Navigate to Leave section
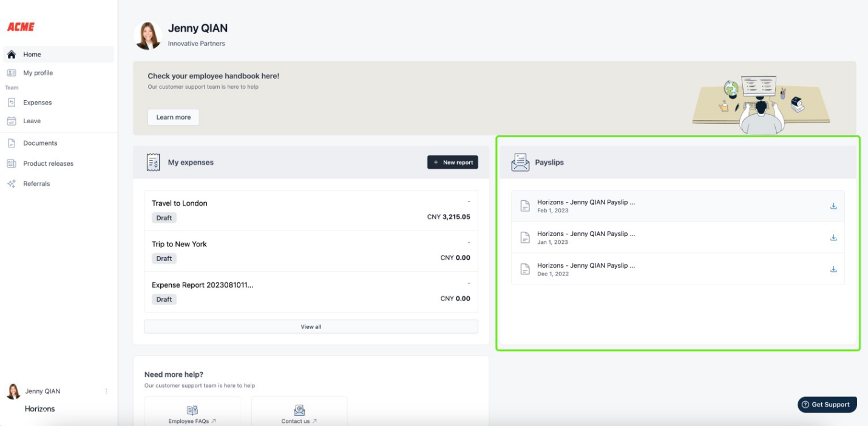 coord(32,121)
